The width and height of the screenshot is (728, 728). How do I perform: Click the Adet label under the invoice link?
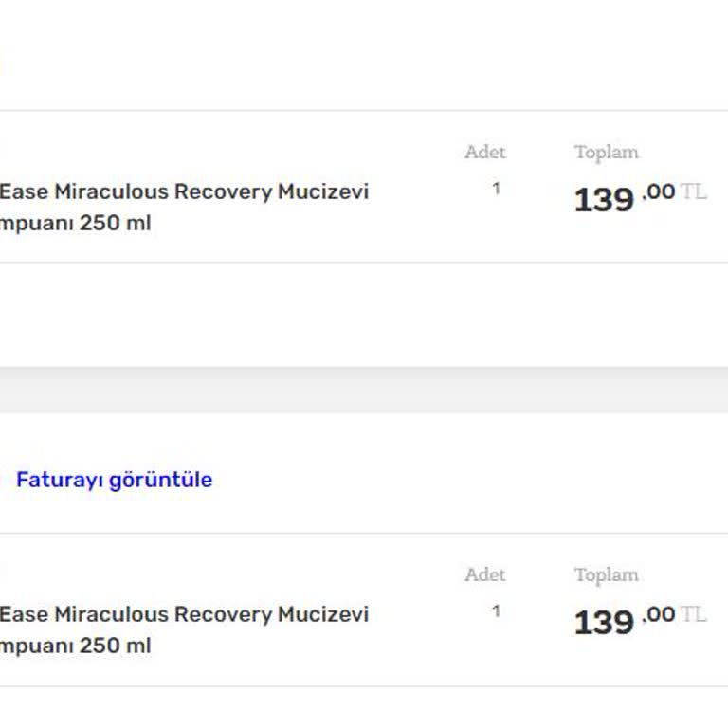coord(484,574)
